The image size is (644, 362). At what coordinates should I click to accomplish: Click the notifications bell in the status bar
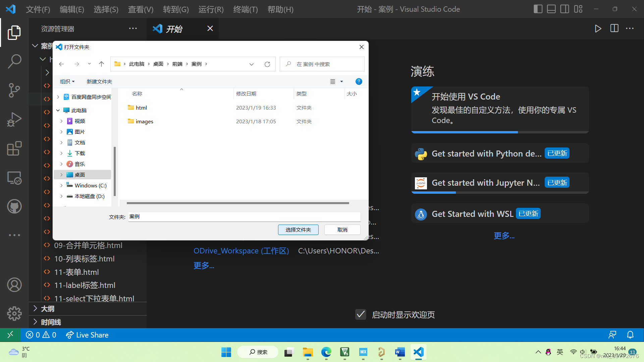pyautogui.click(x=630, y=335)
